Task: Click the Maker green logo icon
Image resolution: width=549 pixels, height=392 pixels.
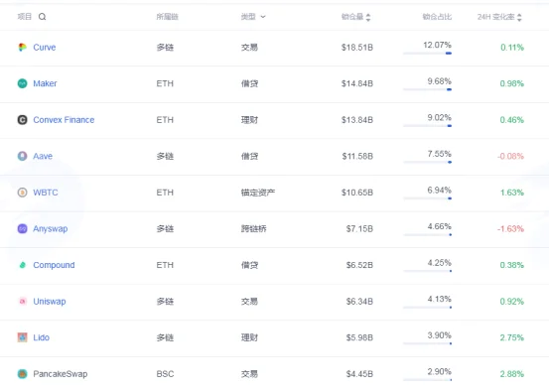Action: coord(23,83)
